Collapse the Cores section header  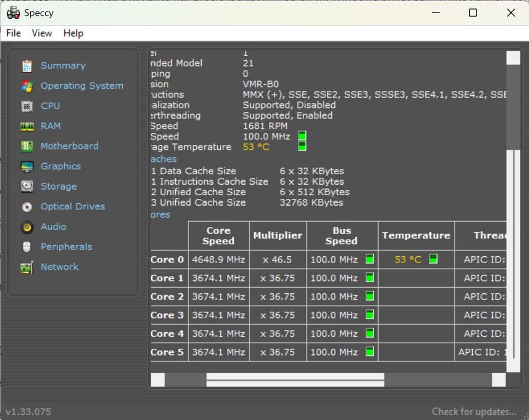tap(160, 215)
